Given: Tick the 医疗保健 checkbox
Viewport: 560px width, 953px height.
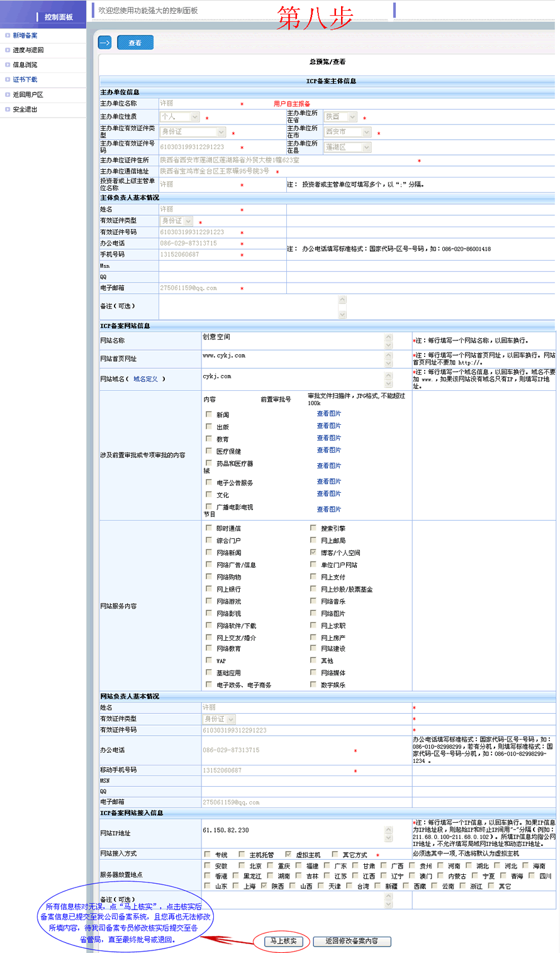Looking at the screenshot, I should coord(209,451).
